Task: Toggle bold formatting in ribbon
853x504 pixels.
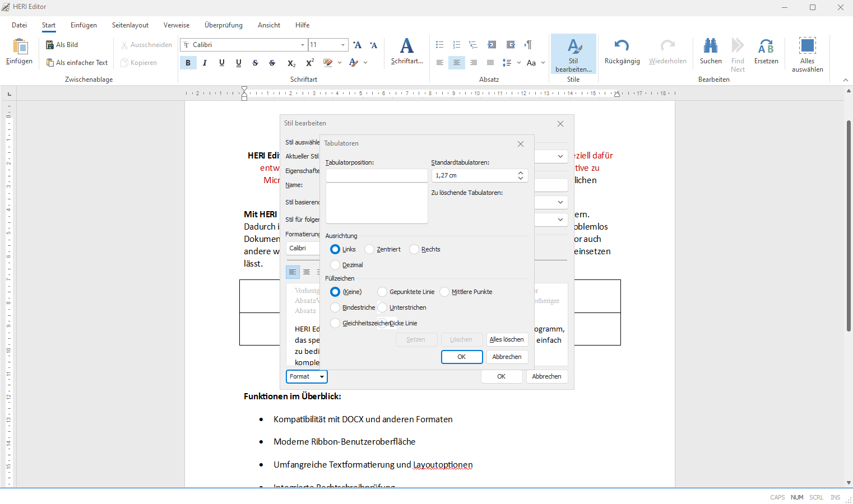Action: (188, 63)
